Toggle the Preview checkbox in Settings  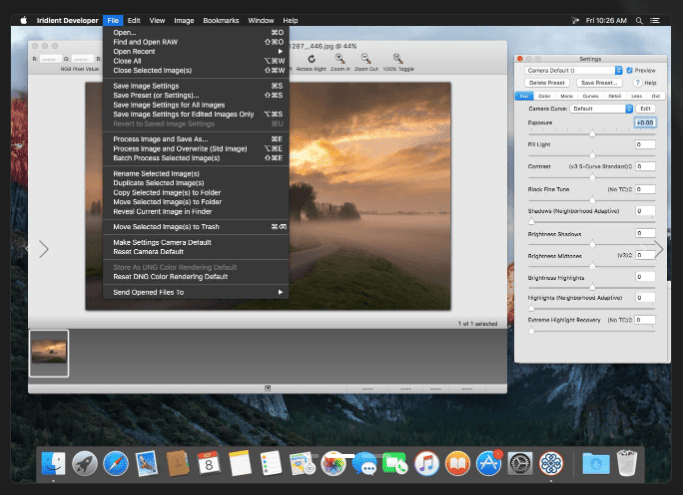tap(629, 70)
